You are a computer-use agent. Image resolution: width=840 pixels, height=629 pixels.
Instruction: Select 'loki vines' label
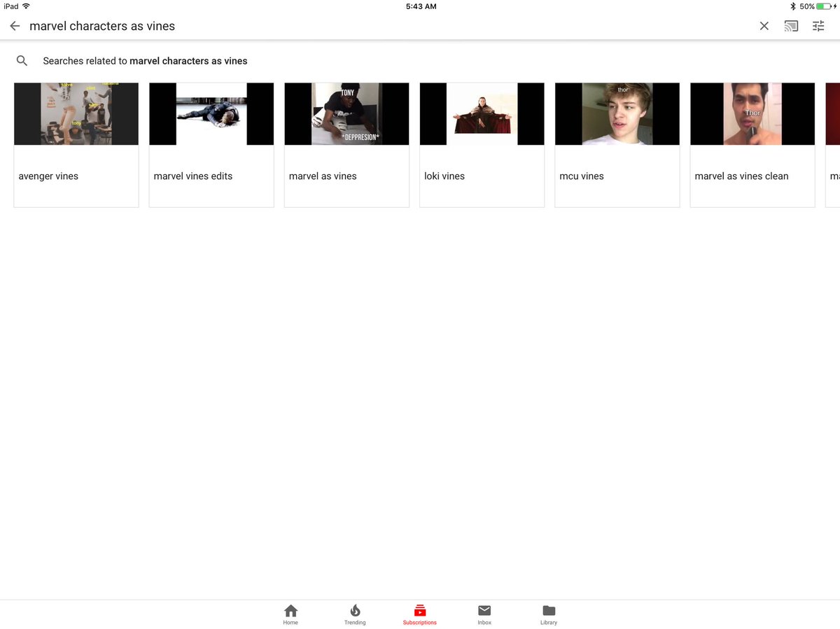(x=444, y=176)
